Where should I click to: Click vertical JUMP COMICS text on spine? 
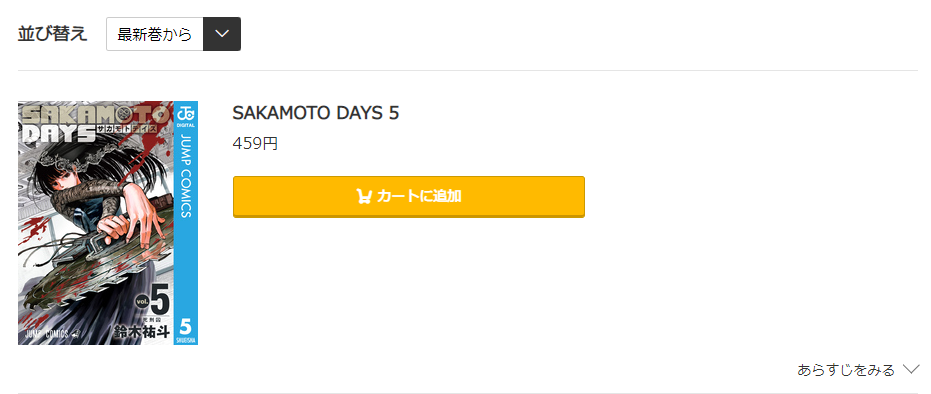[185, 176]
